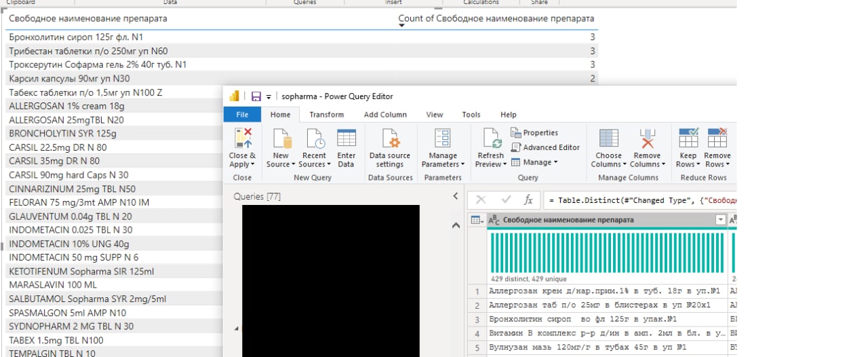Click KETOTIFENUM Sopharma SIR 125ml row
The width and height of the screenshot is (868, 357).
click(115, 271)
